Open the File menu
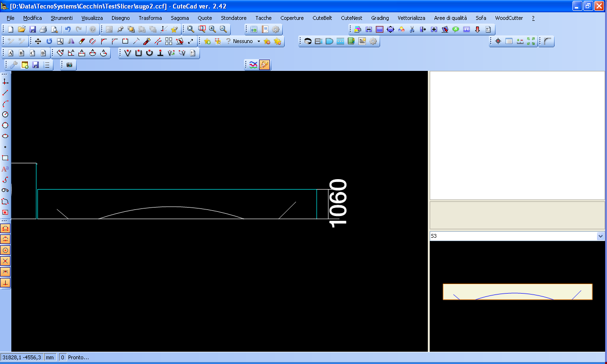 (10, 18)
